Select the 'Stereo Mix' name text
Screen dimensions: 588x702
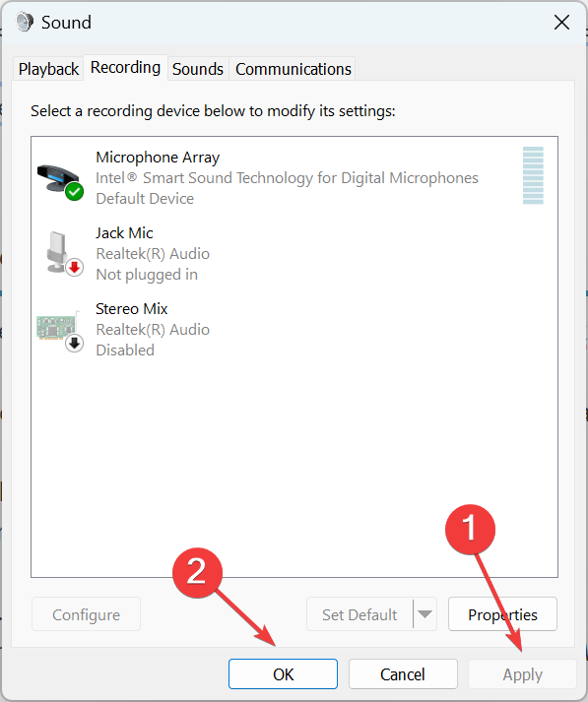pos(132,308)
